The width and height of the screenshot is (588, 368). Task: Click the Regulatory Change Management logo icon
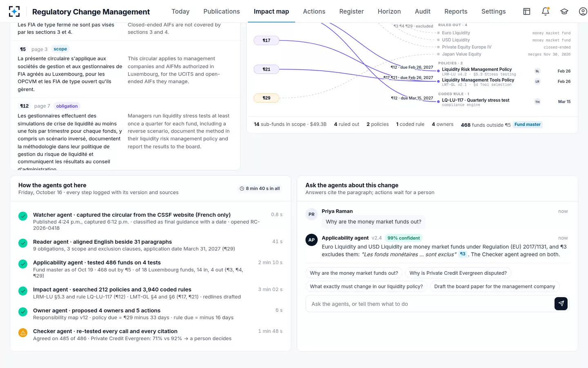click(14, 11)
